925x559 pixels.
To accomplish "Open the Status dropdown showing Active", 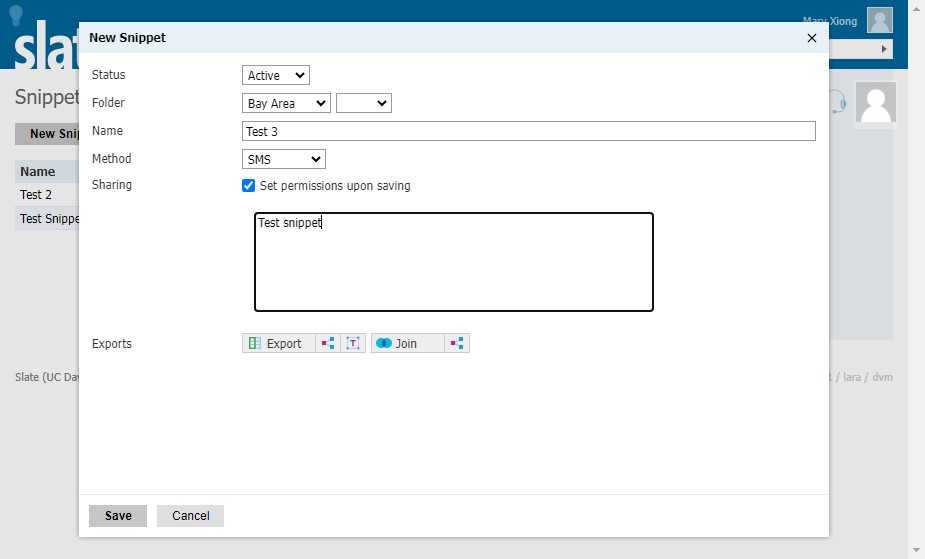I will (275, 75).
